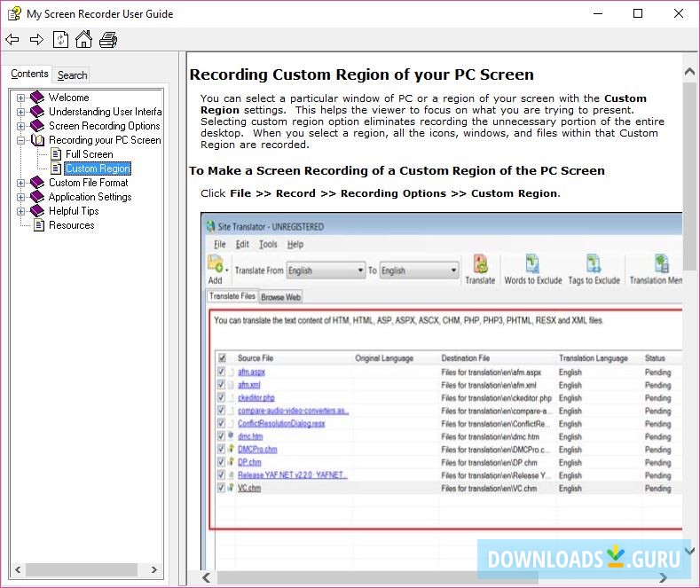The image size is (700, 588).
Task: Toggle the checkbox beside afm.aspx
Action: tap(222, 372)
